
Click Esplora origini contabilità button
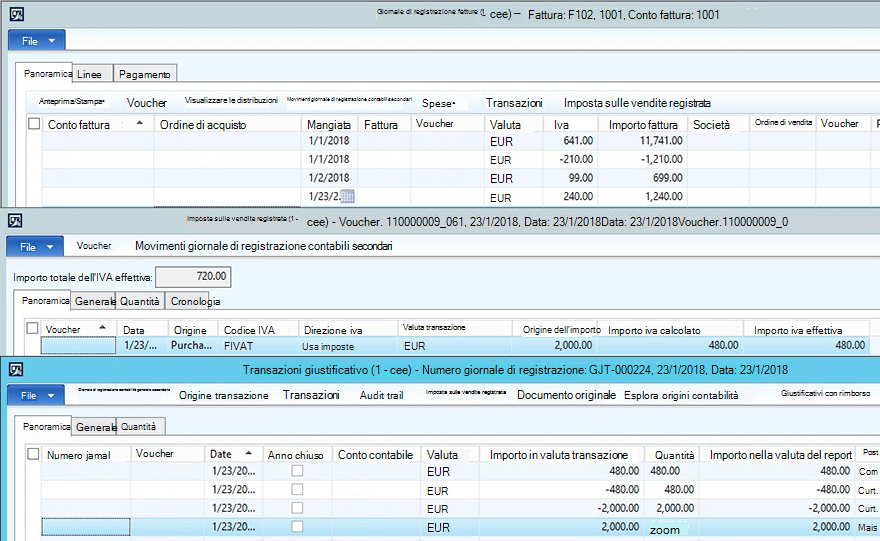point(681,395)
